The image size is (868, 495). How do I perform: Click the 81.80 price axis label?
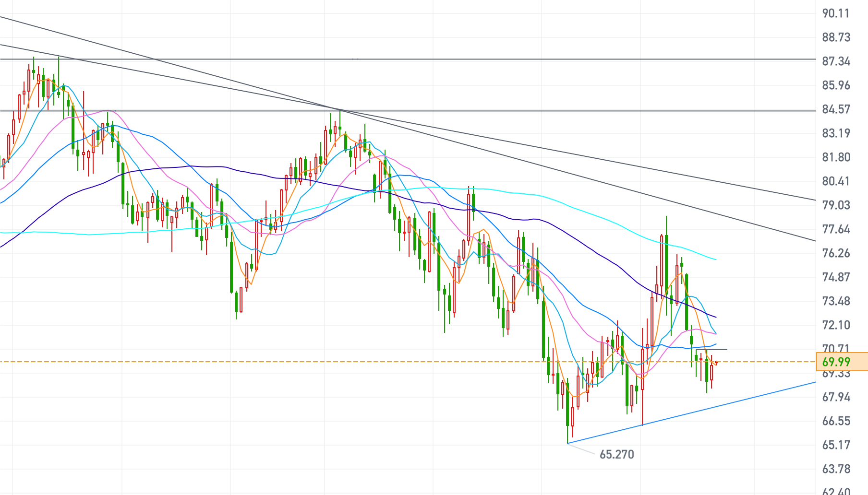point(836,157)
